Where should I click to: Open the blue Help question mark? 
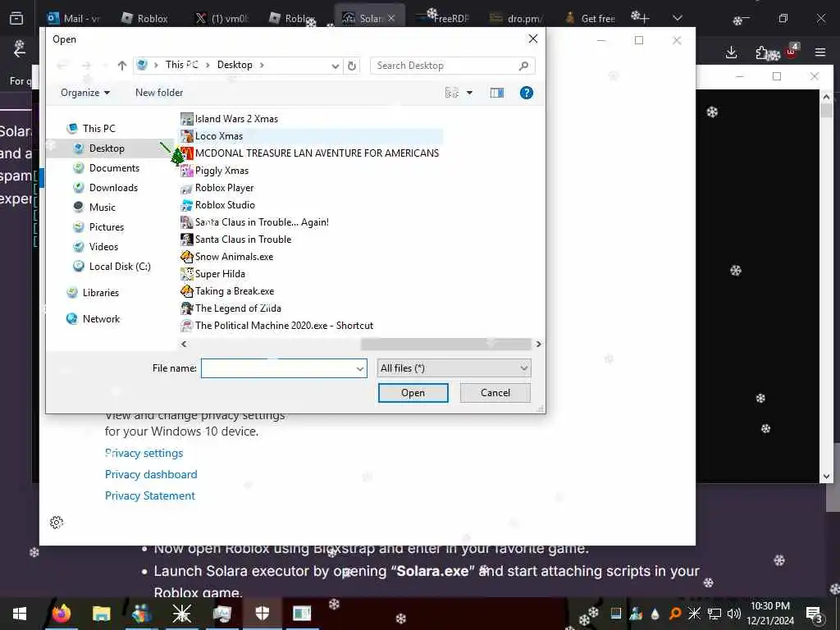click(526, 93)
